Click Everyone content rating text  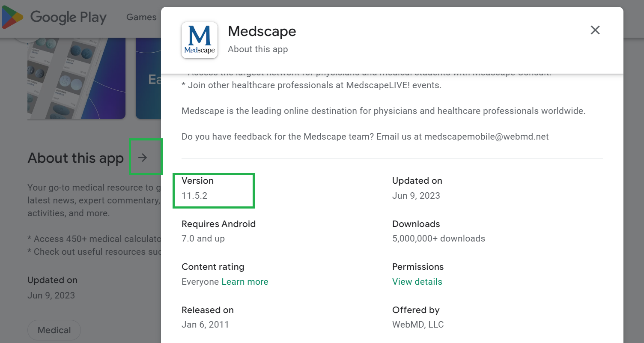(200, 282)
